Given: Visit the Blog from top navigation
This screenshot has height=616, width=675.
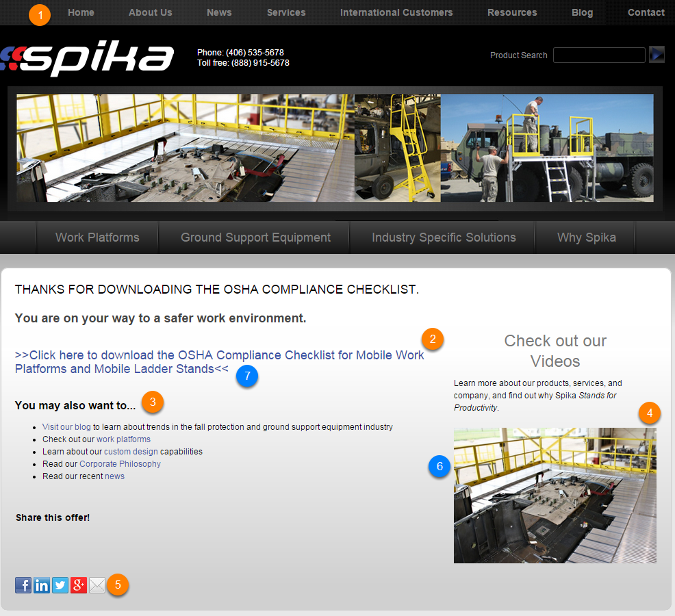Looking at the screenshot, I should tap(583, 12).
